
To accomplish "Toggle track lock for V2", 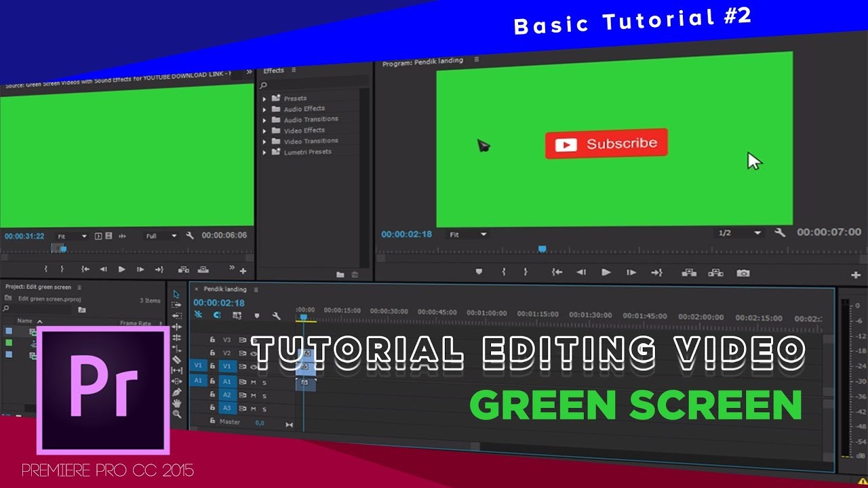I will [x=212, y=353].
